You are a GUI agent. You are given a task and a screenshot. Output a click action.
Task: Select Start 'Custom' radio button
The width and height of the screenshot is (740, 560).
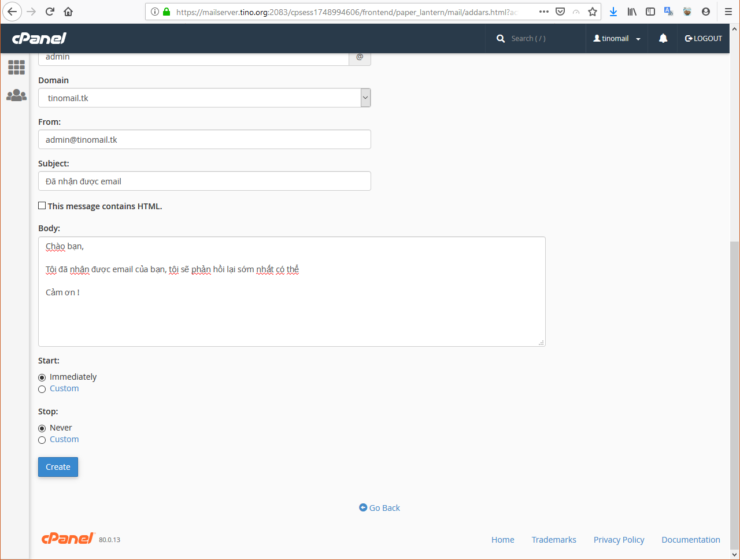click(42, 390)
